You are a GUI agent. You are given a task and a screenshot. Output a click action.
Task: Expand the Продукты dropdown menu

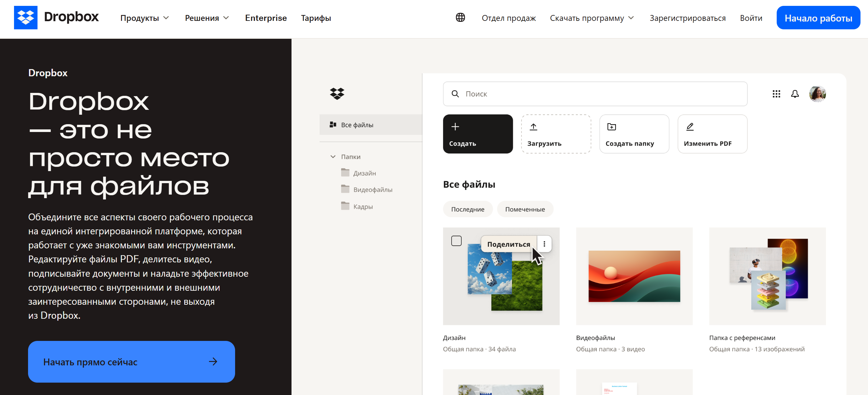(x=144, y=18)
